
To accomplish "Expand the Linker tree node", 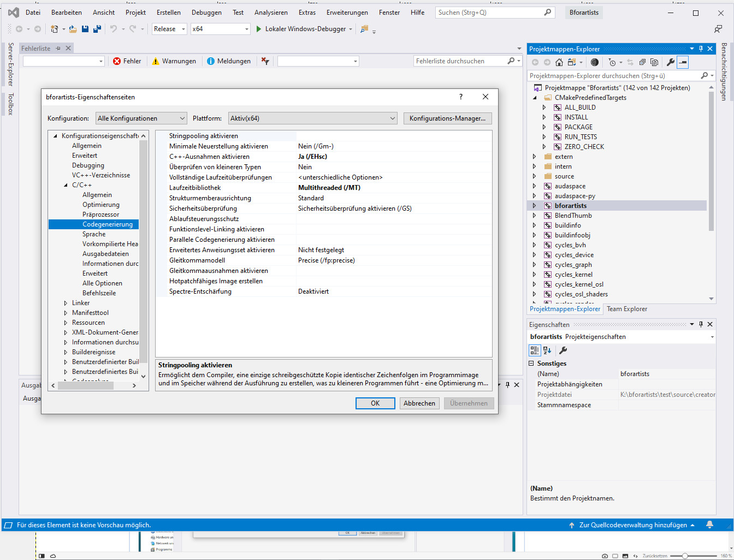I will tap(66, 303).
